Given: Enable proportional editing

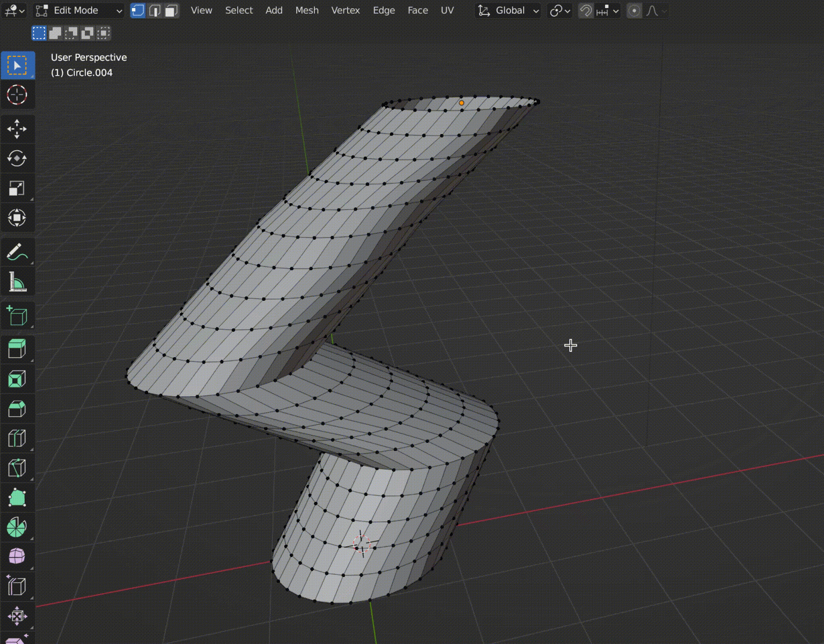Looking at the screenshot, I should click(x=634, y=10).
